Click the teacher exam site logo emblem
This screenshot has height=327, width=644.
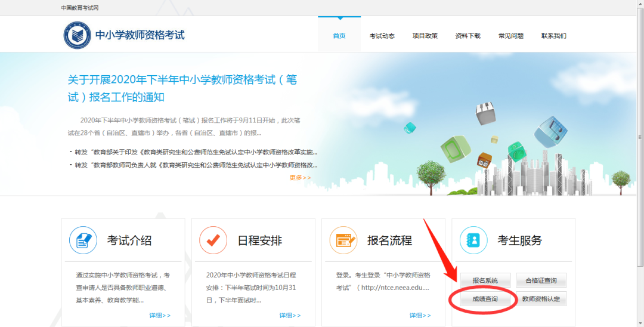point(78,35)
